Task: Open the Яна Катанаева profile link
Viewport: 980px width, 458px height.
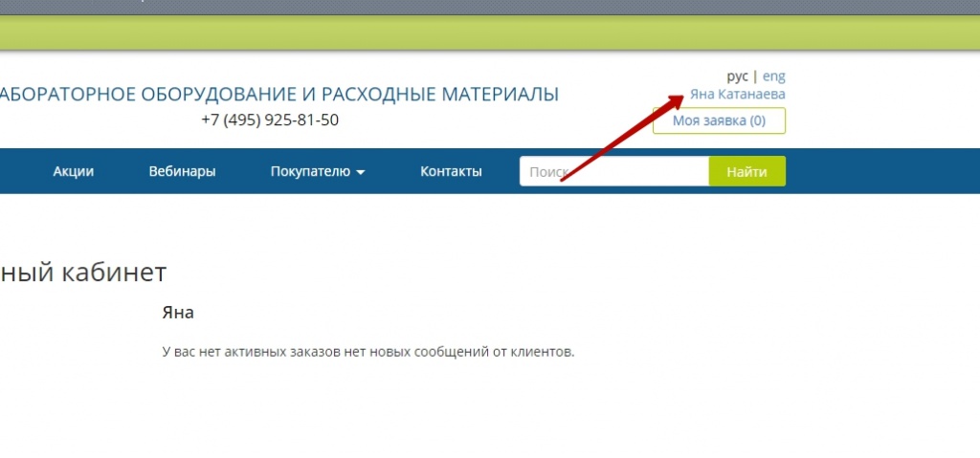Action: [737, 95]
